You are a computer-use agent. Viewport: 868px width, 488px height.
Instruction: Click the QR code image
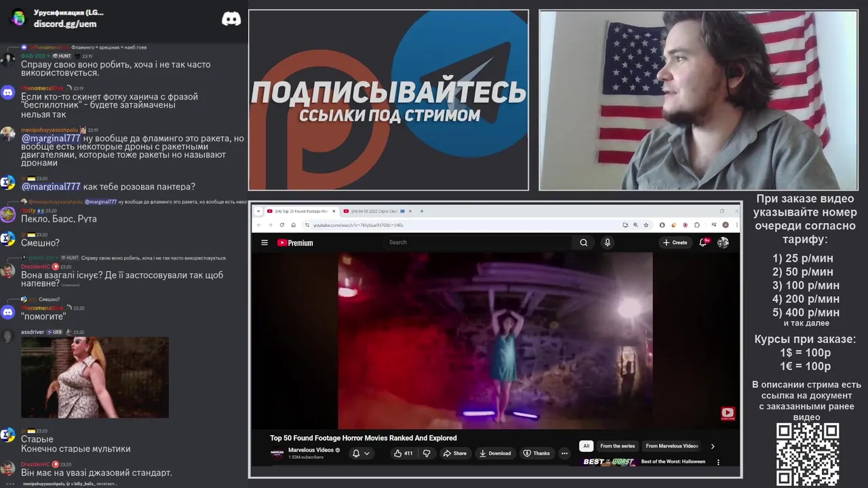[808, 454]
